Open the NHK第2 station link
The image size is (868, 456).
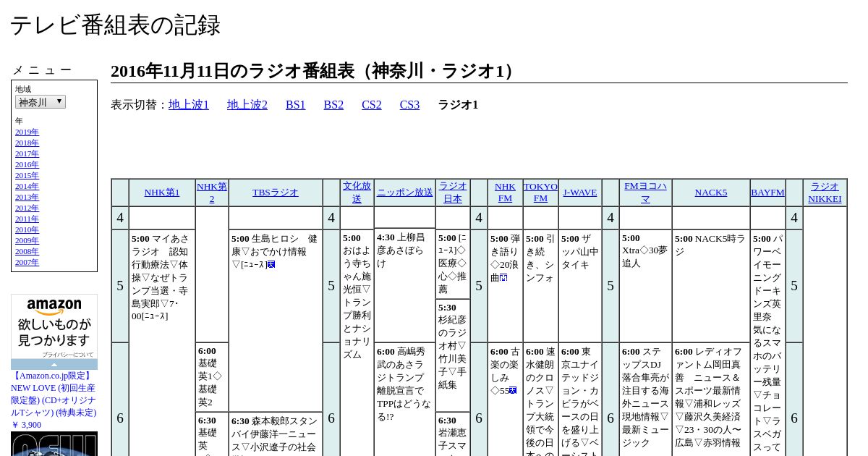tap(212, 193)
